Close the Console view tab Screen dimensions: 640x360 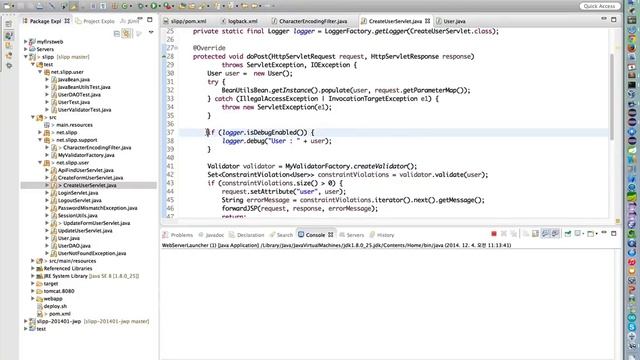point(331,235)
